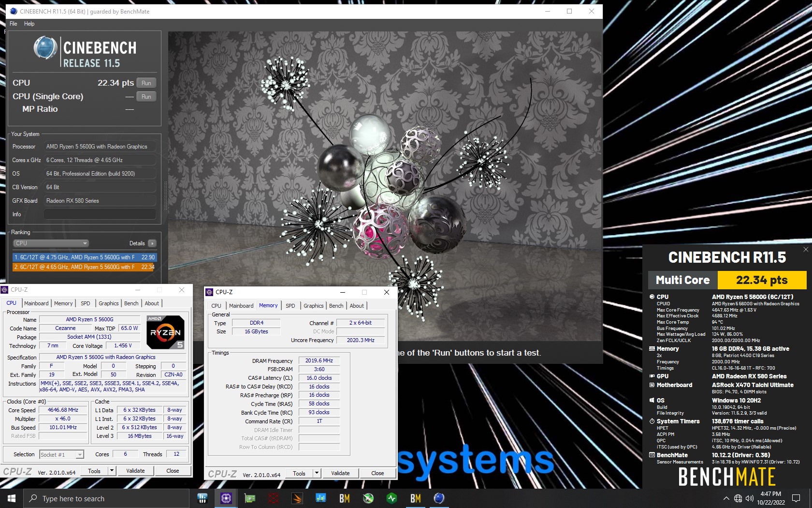812x508 pixels.
Task: Run the Cinebench CPU multi-core test
Action: (x=146, y=83)
